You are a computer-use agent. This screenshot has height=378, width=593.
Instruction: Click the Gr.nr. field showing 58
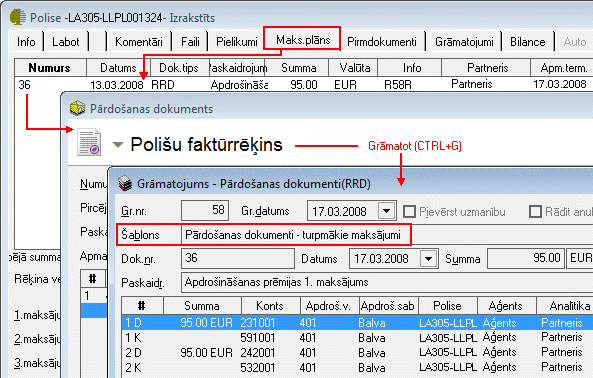(x=205, y=210)
